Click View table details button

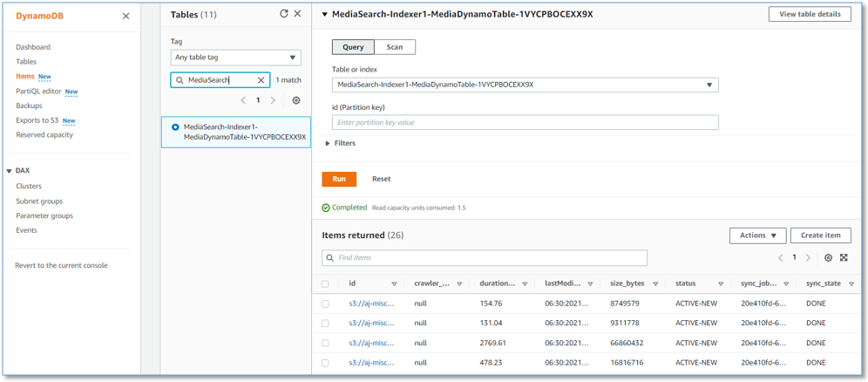pyautogui.click(x=810, y=15)
